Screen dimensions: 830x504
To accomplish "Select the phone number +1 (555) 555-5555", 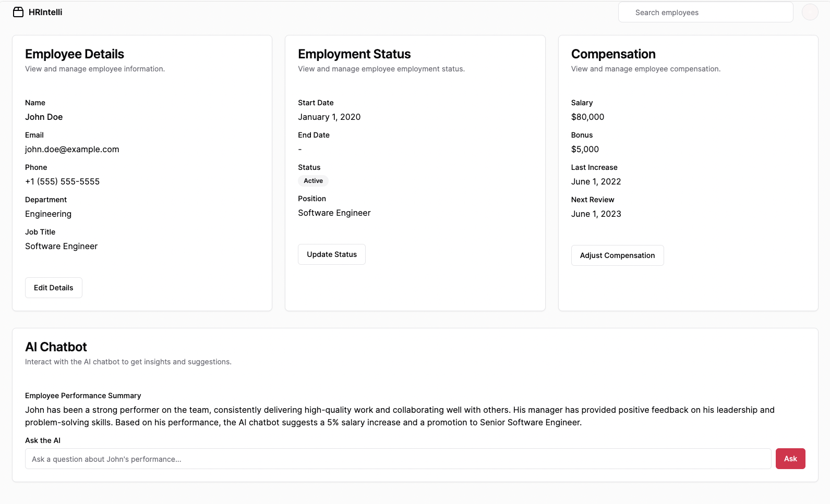I will pos(62,181).
